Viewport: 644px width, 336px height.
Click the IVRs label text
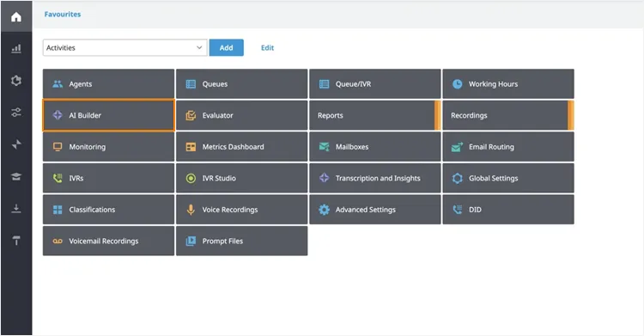[x=76, y=178]
